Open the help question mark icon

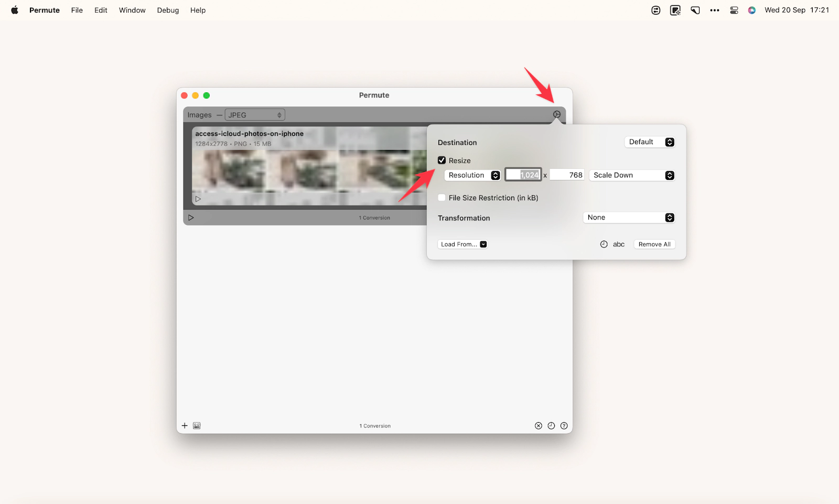pyautogui.click(x=564, y=426)
